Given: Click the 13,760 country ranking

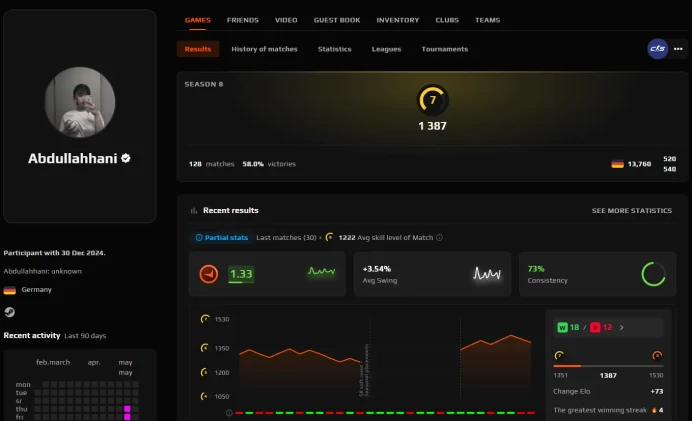Looking at the screenshot, I should [639, 164].
